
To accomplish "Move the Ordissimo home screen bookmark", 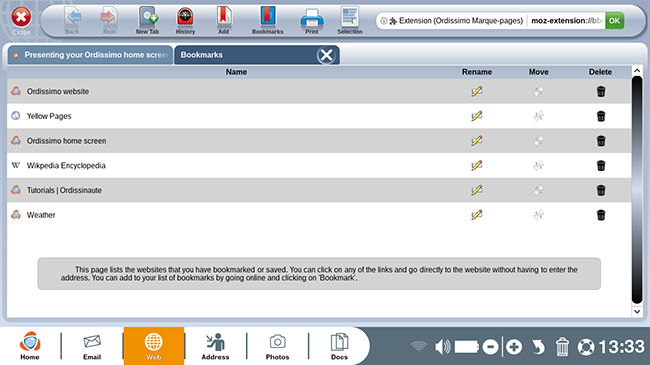I will point(538,141).
